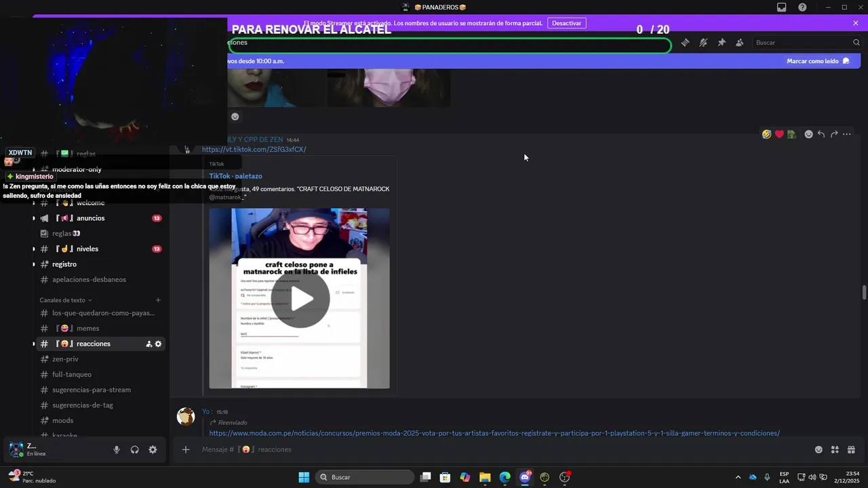This screenshot has height=488, width=868.
Task: Open the 'TikTok · paletazo' embed title link
Action: pos(235,176)
